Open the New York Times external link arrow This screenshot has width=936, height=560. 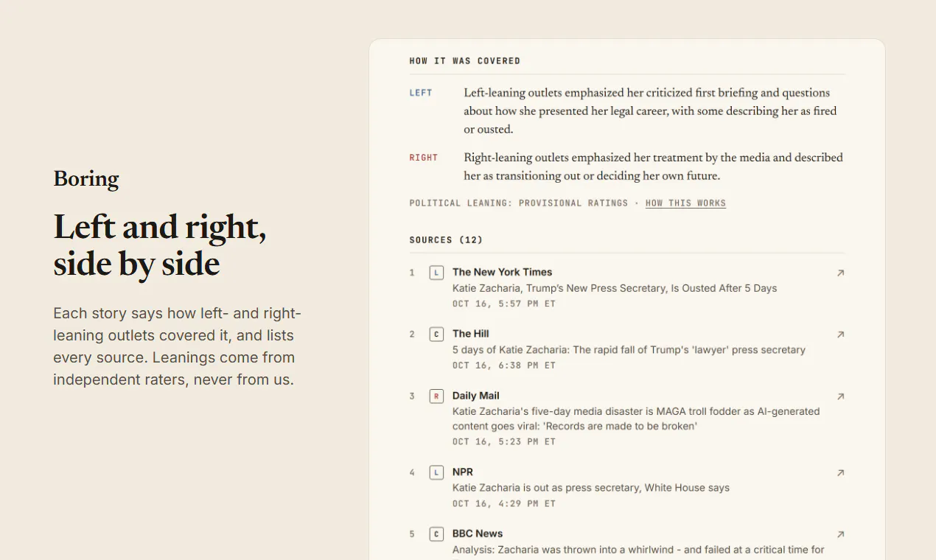click(x=840, y=273)
